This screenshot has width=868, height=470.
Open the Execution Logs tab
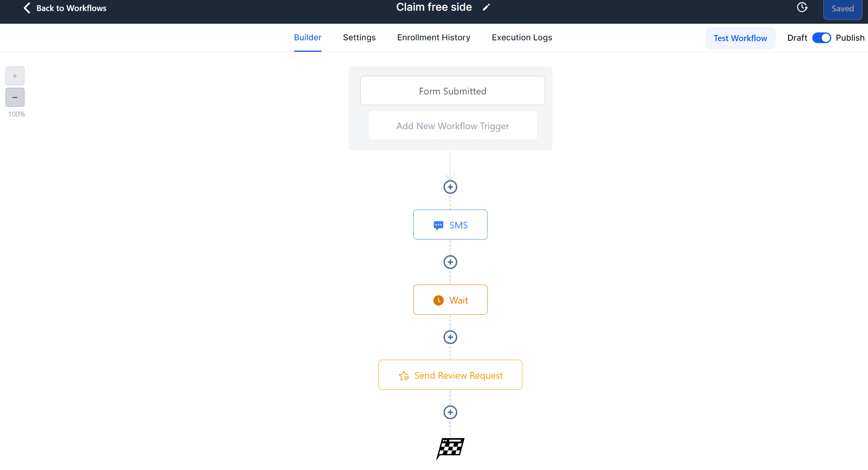[522, 38]
